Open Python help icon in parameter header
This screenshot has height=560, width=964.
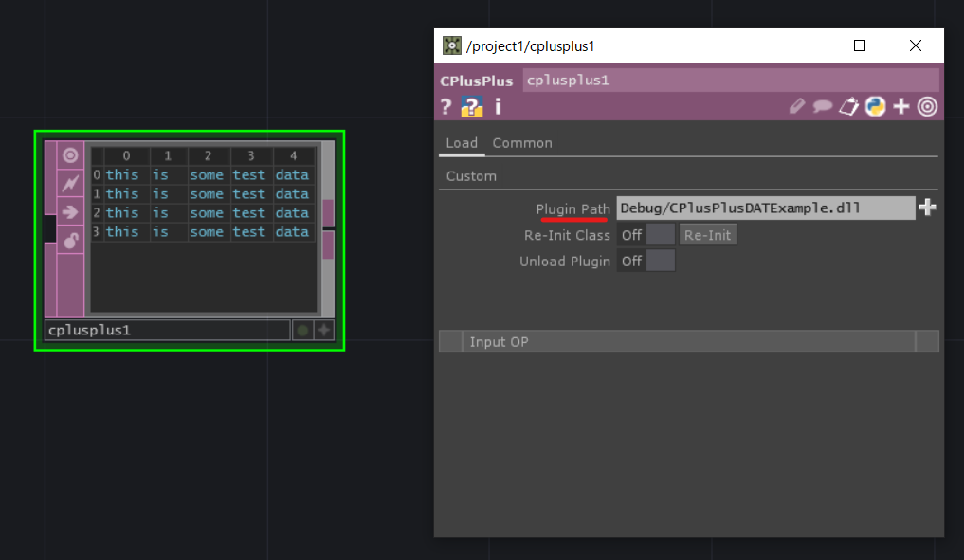(x=471, y=107)
